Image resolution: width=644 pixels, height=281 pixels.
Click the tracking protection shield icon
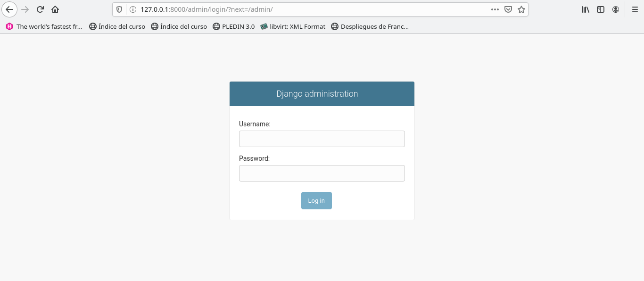pyautogui.click(x=119, y=9)
